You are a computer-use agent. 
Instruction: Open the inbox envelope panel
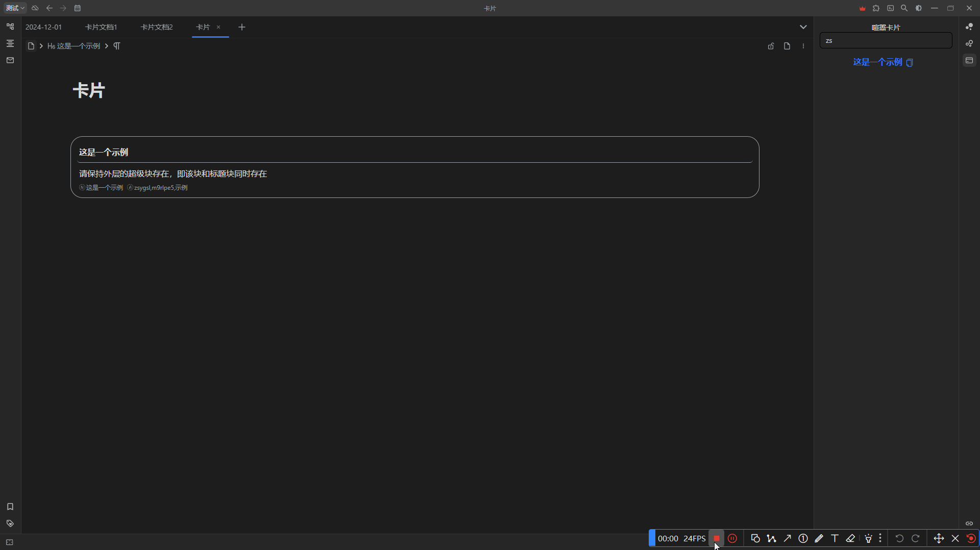tap(10, 60)
